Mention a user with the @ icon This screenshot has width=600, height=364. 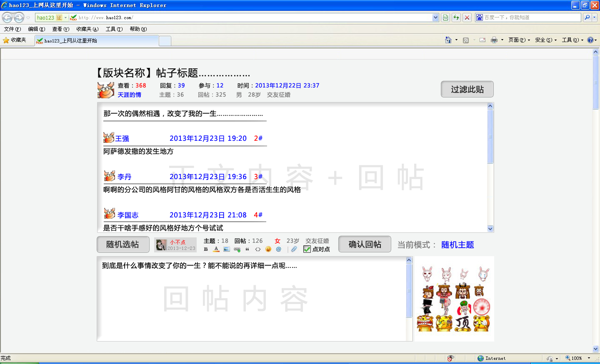pos(279,249)
